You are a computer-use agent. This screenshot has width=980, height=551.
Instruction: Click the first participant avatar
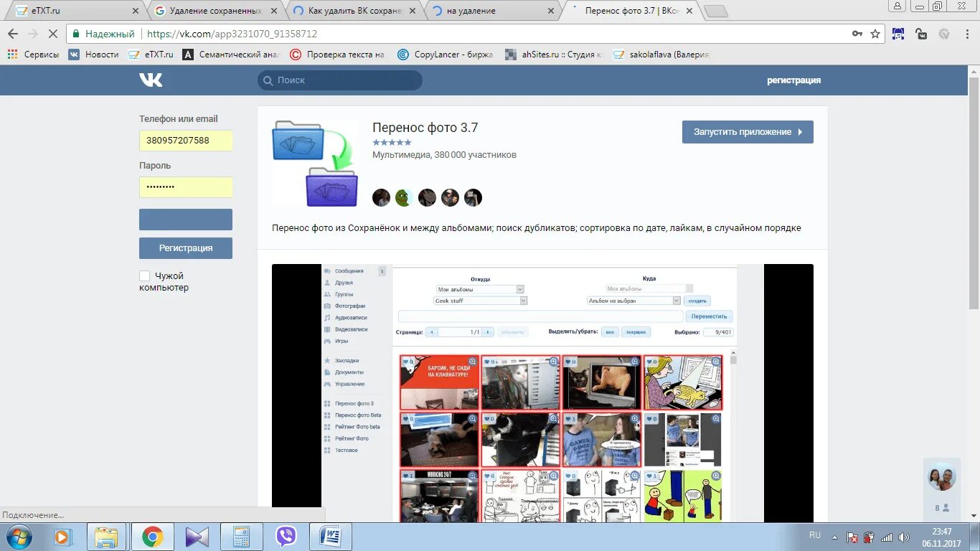(381, 197)
